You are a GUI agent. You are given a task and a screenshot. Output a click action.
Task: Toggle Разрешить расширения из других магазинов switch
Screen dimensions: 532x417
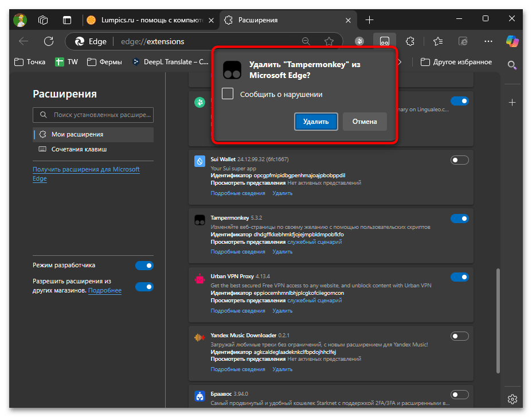pyautogui.click(x=144, y=287)
